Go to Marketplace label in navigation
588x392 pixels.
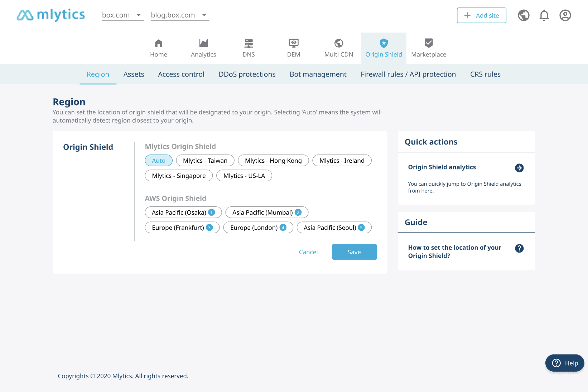(429, 54)
